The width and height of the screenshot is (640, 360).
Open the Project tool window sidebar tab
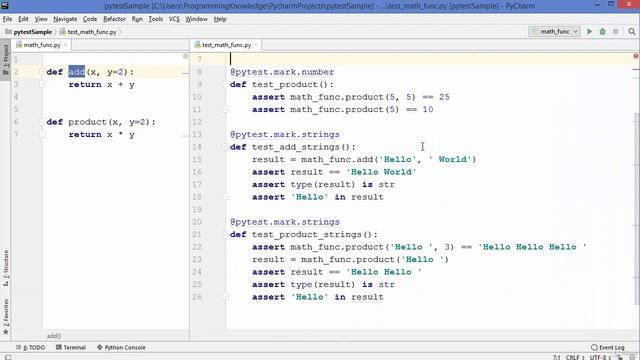click(x=5, y=60)
